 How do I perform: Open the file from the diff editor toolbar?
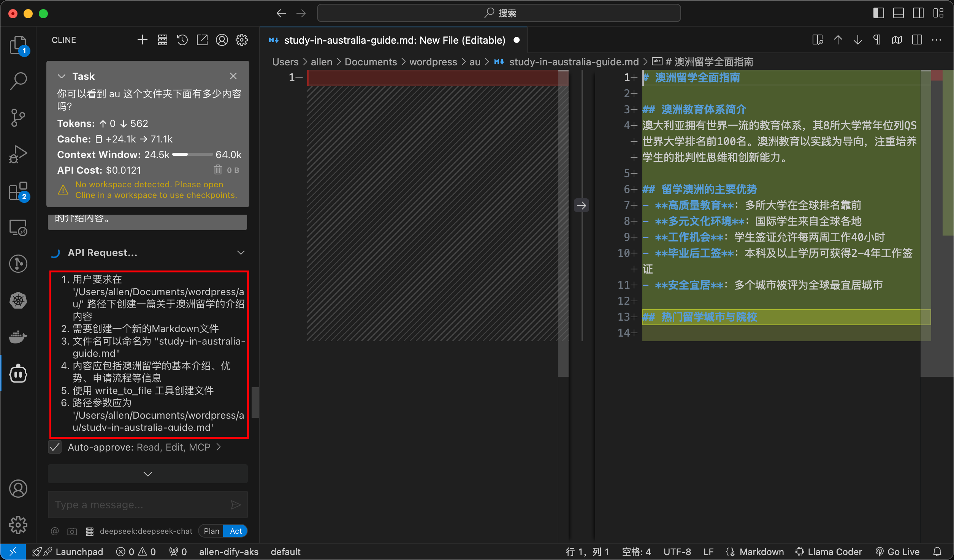(818, 40)
